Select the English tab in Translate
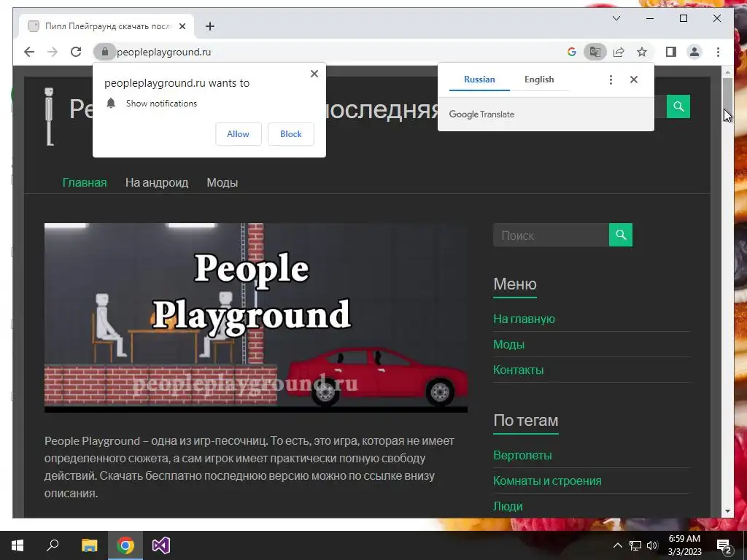Image resolution: width=747 pixels, height=560 pixels. pos(539,79)
